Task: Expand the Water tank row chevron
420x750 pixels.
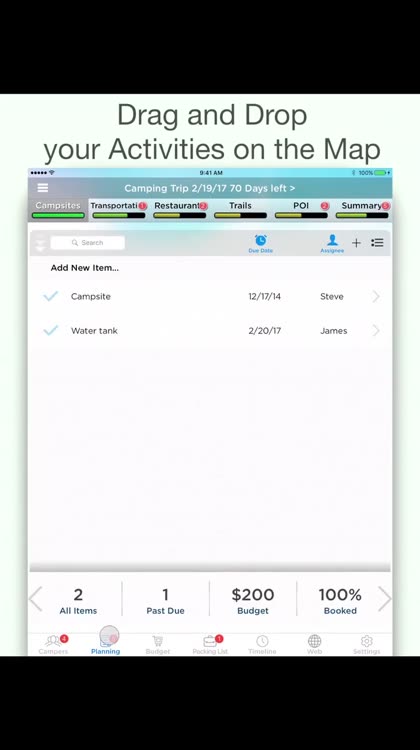Action: pos(376,331)
